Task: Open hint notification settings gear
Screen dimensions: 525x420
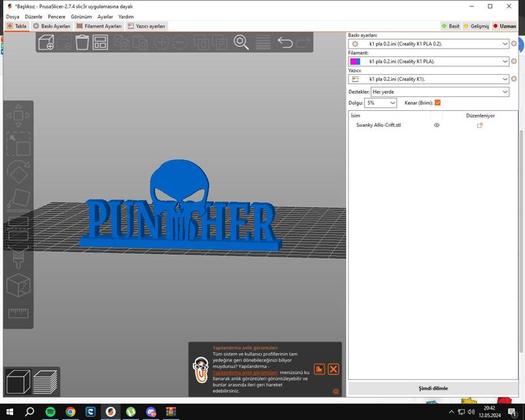Action: point(336,392)
